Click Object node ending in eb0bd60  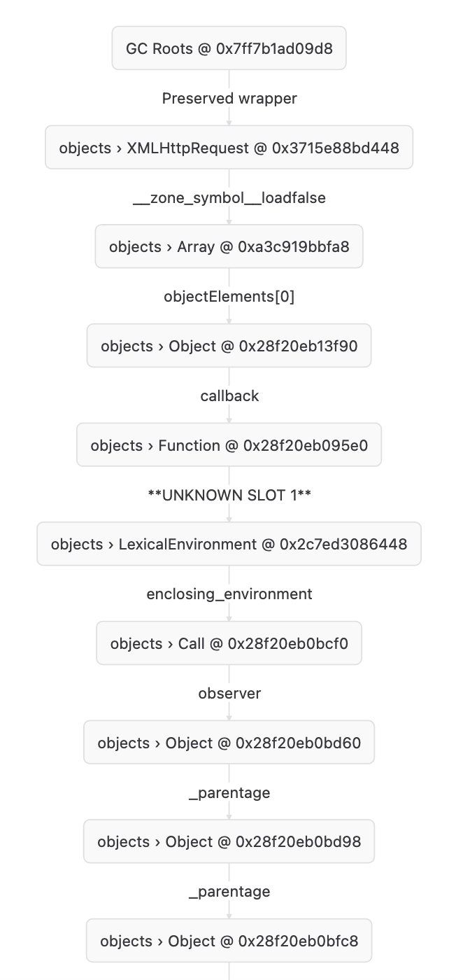tap(229, 743)
